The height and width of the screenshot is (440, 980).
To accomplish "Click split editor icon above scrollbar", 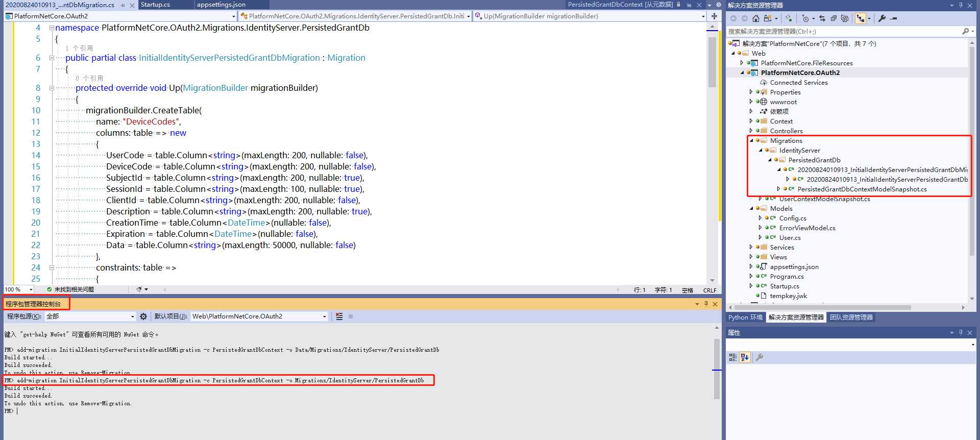I will click(714, 16).
